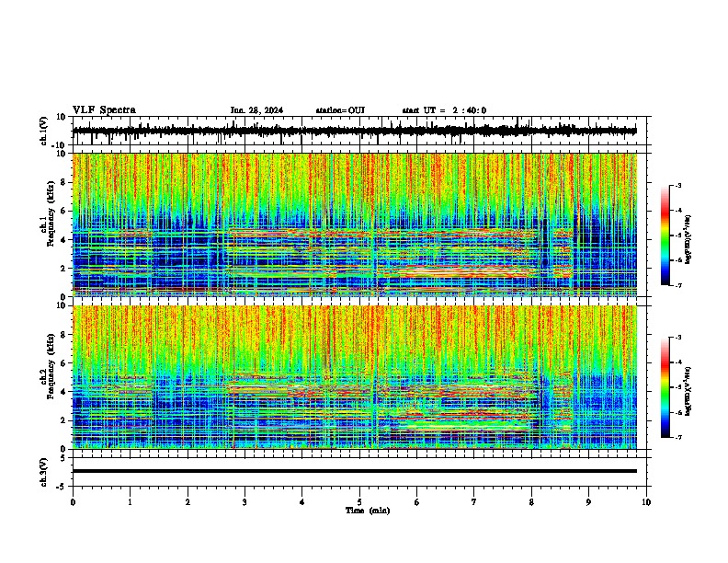This screenshot has height=563, width=728.
Task: Click inside the ch.1 spectrogram plot
Action: tap(354, 224)
